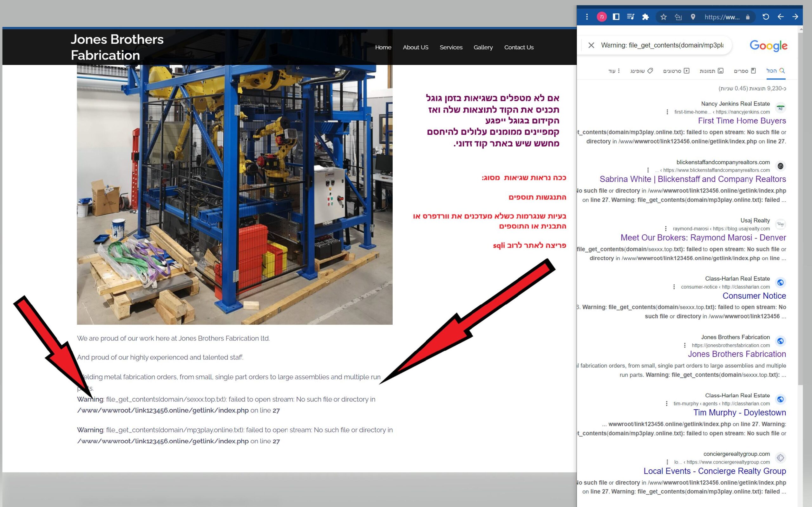
Task: Click the Google search input field
Action: pos(662,45)
